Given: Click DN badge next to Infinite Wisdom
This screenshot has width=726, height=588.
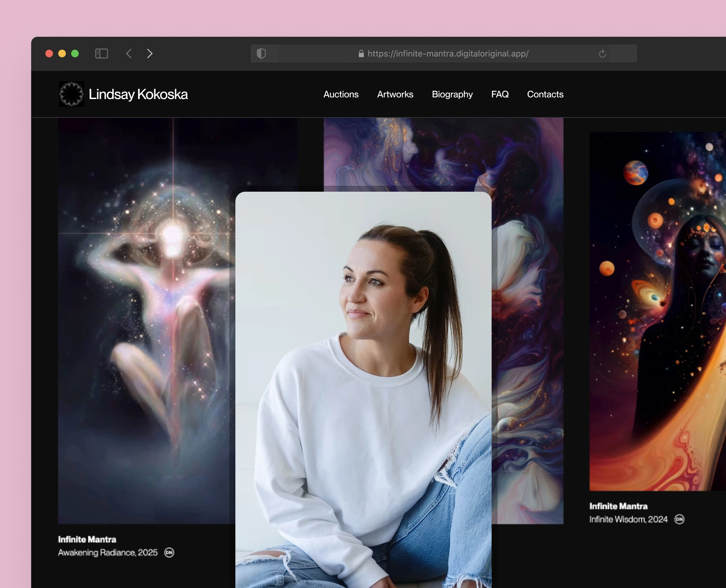Looking at the screenshot, I should click(x=679, y=519).
